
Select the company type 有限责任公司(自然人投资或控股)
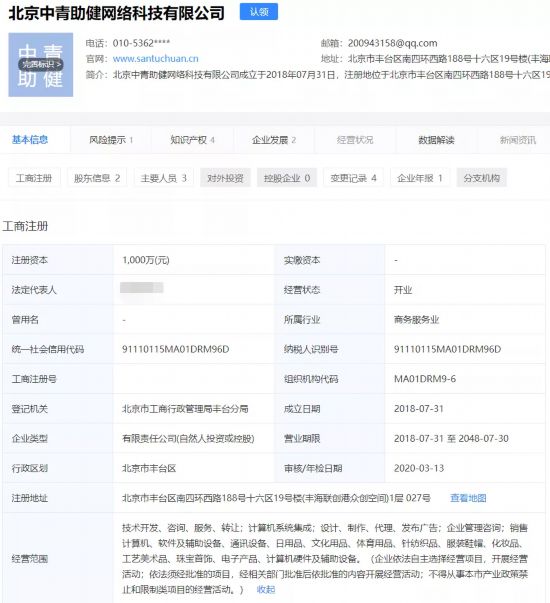tap(188, 438)
